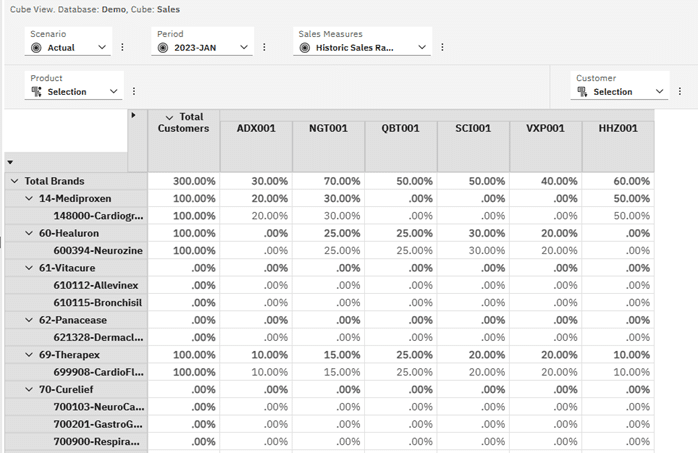698x453 pixels.
Task: Click 69-Therapex Total Customers 100.00% cell
Action: (183, 355)
